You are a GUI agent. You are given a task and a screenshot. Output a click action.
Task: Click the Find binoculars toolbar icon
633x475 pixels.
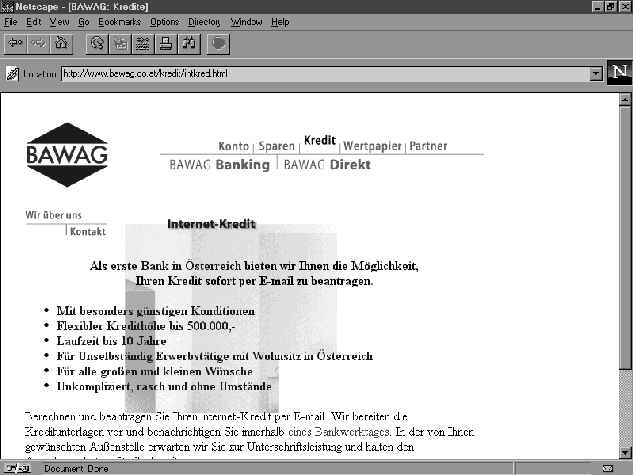click(189, 44)
